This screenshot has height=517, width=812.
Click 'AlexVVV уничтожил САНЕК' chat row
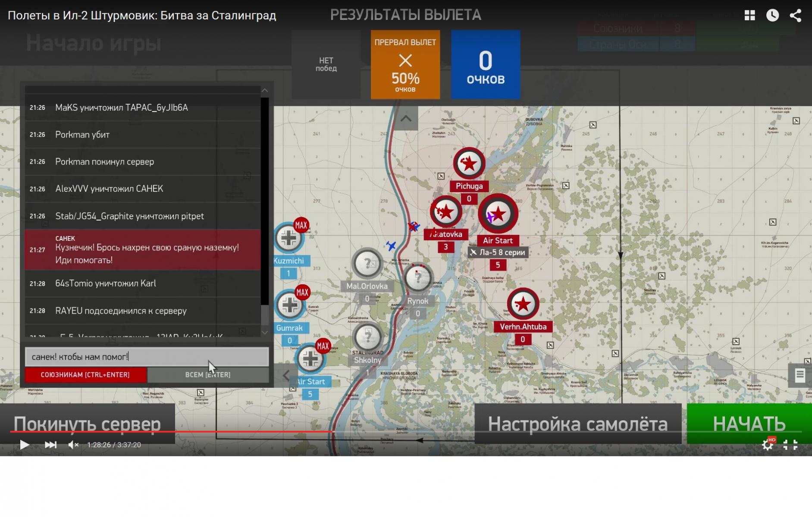[x=143, y=189]
